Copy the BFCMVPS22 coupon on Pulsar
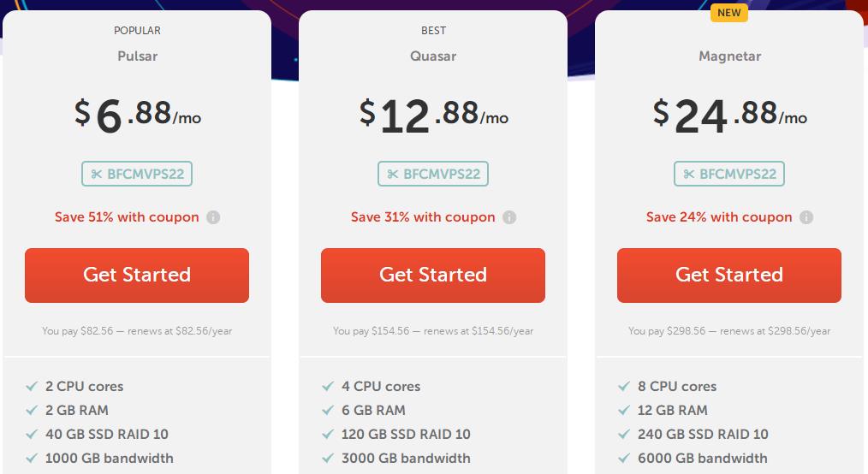Screen dimensions: 868x474 (137, 175)
